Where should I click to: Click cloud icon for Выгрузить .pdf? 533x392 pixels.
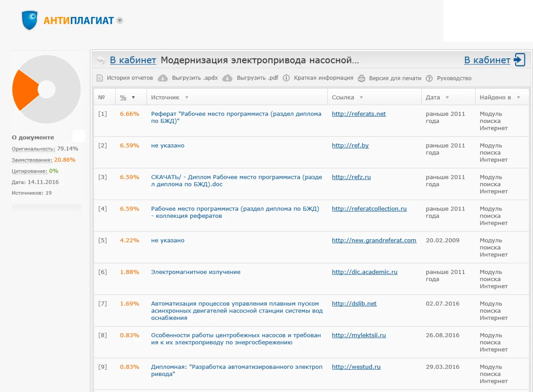click(227, 78)
